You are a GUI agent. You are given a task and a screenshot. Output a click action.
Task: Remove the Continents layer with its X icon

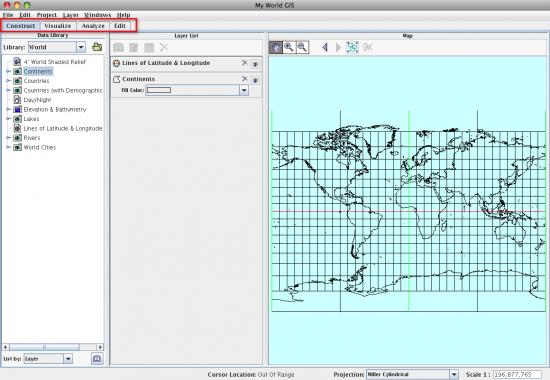tap(244, 79)
